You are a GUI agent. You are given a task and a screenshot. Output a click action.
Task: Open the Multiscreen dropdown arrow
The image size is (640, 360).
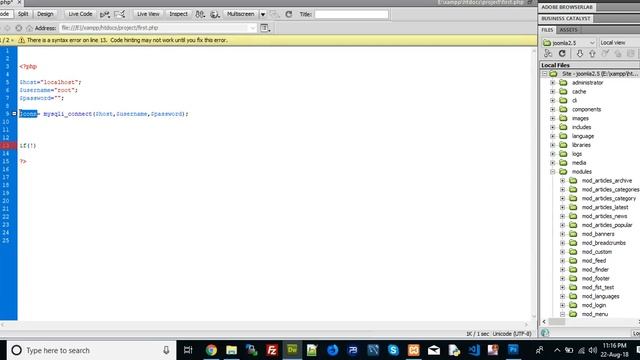[263, 14]
